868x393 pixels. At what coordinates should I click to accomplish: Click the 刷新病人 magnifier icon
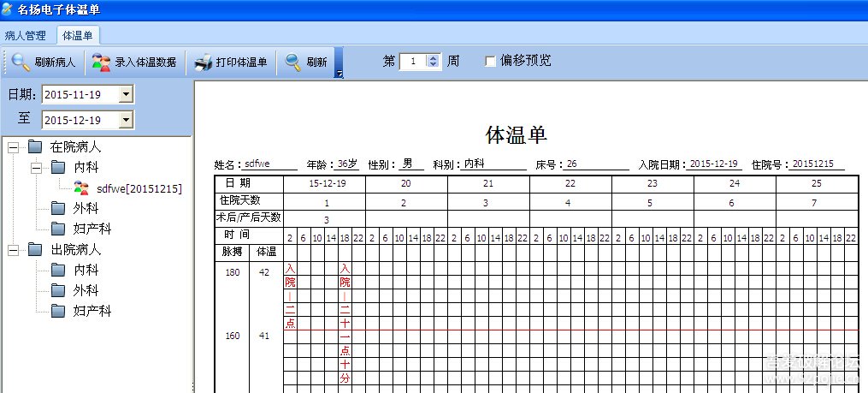(21, 63)
